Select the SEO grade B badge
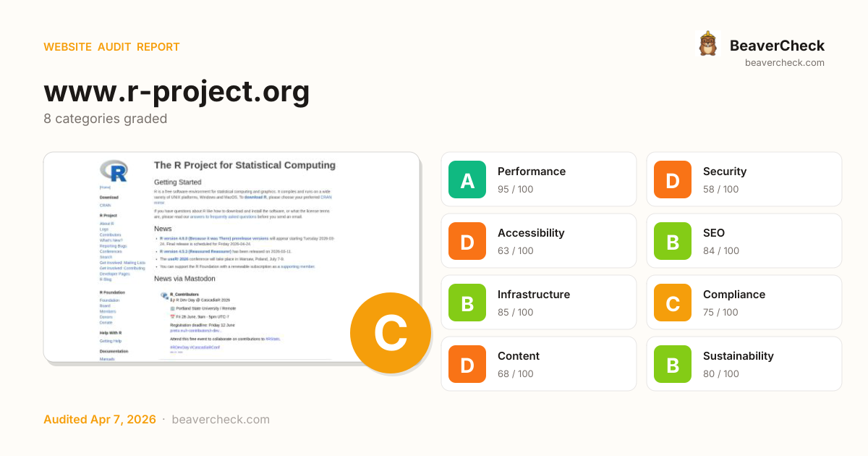The image size is (868, 456). [673, 241]
